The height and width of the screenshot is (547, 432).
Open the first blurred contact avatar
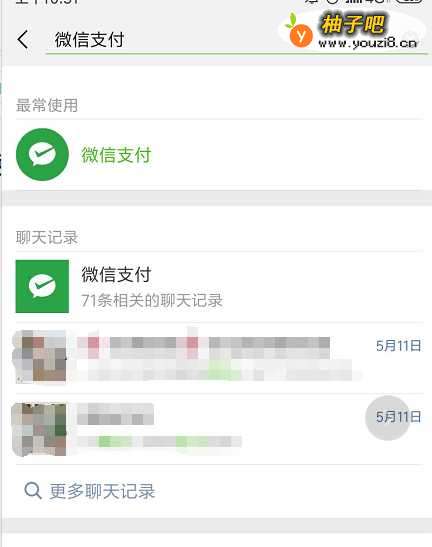[x=39, y=356]
